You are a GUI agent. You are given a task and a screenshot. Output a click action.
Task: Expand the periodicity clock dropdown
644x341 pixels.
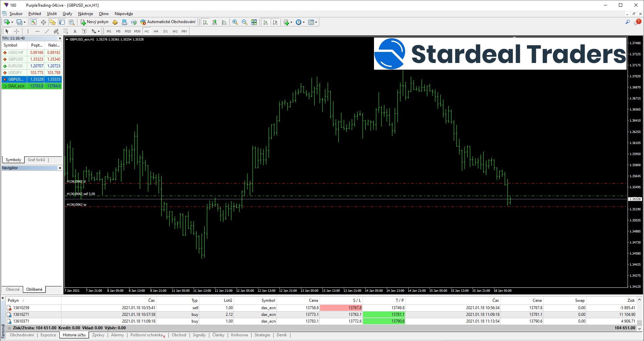tap(304, 22)
